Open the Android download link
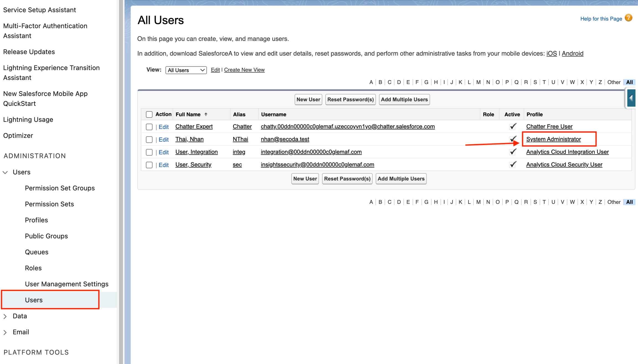Image resolution: width=638 pixels, height=364 pixels. [x=572, y=53]
